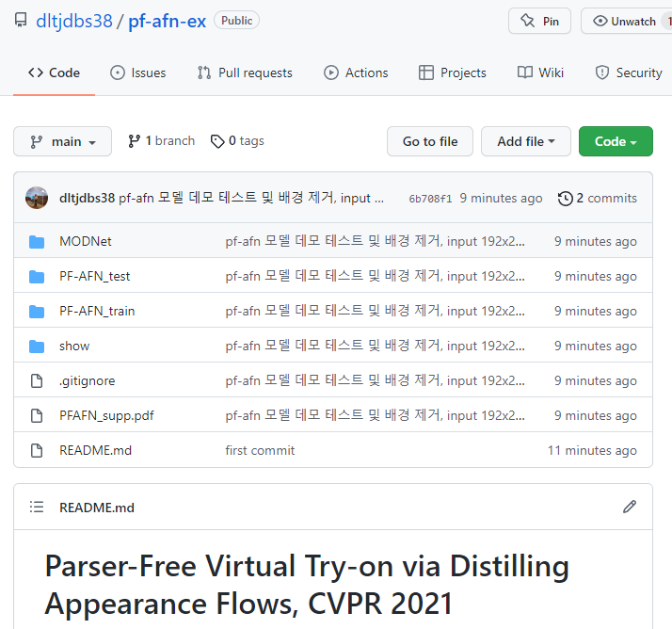Open the pf-afn-ex repository link
Viewport: 672px width, 629px height.
(x=168, y=21)
